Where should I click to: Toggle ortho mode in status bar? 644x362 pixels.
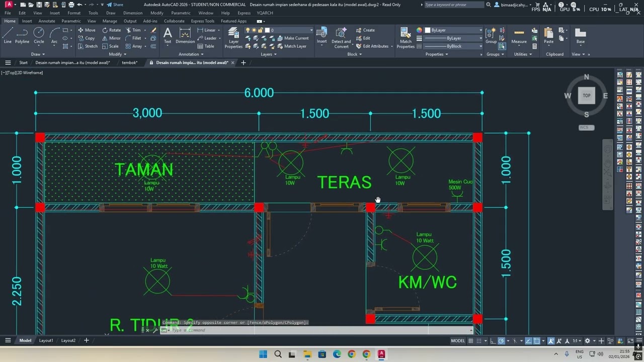tap(493, 341)
